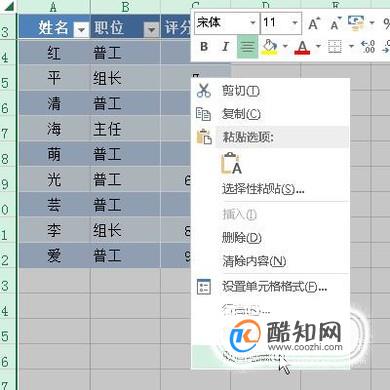Toggle bold in mini toolbar

coord(204,47)
